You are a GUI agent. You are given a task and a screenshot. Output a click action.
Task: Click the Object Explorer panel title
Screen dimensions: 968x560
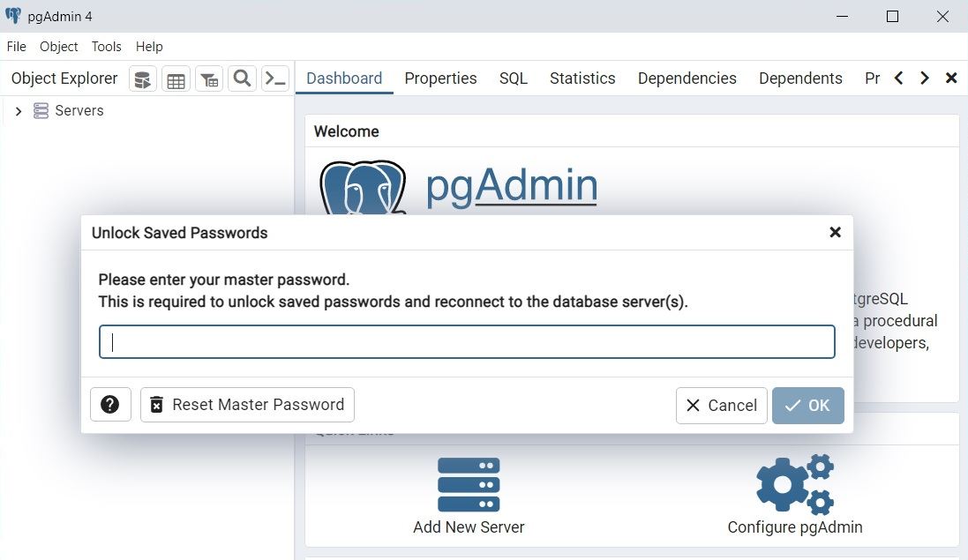pyautogui.click(x=64, y=78)
